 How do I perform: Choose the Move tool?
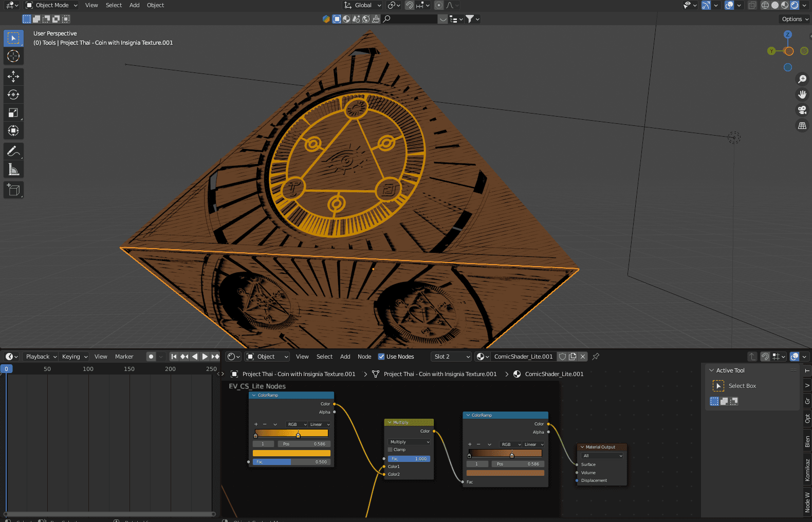[x=13, y=77]
